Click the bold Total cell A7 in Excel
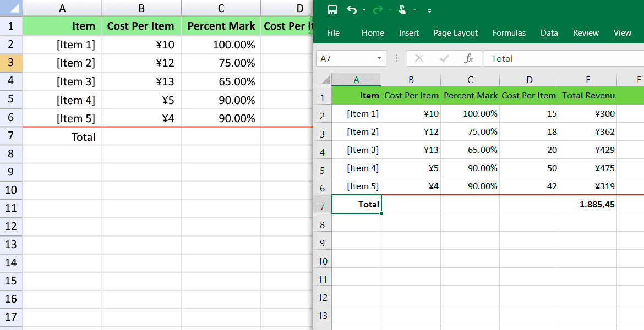 coord(356,205)
